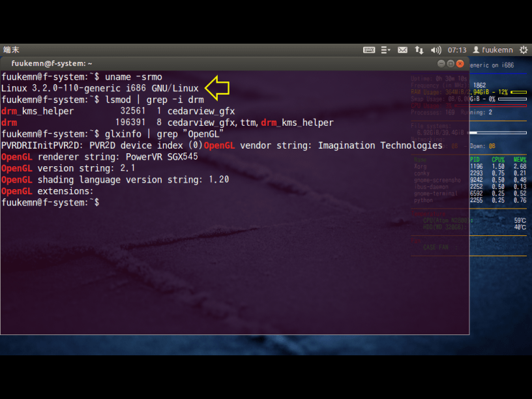Click conky PID column header
The image size is (532, 399).
[475, 160]
